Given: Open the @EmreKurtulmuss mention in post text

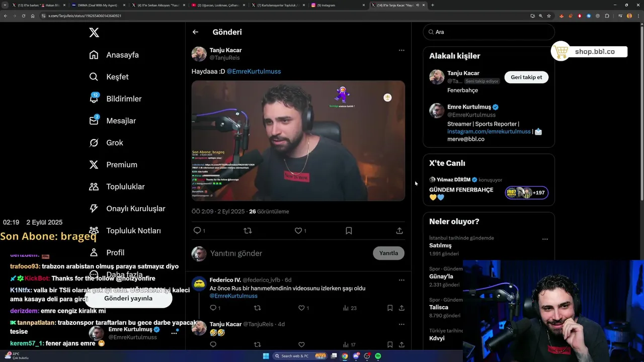Looking at the screenshot, I should click(254, 71).
